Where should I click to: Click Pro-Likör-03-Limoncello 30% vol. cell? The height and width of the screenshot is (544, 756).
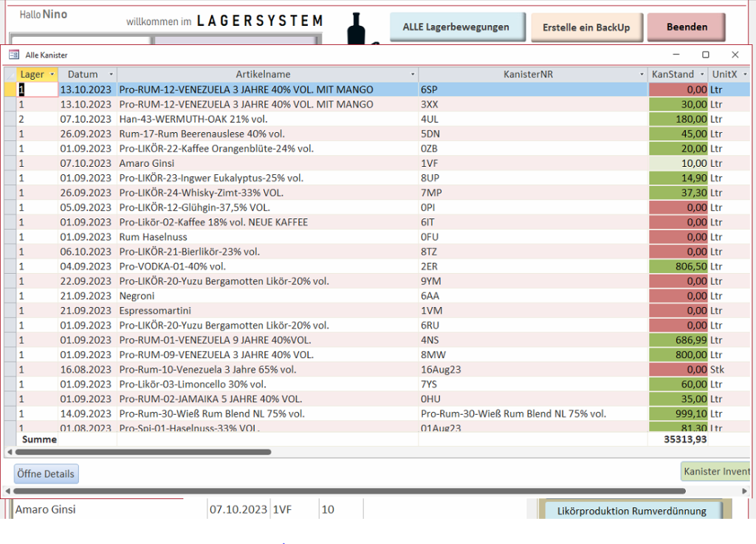tap(267, 384)
